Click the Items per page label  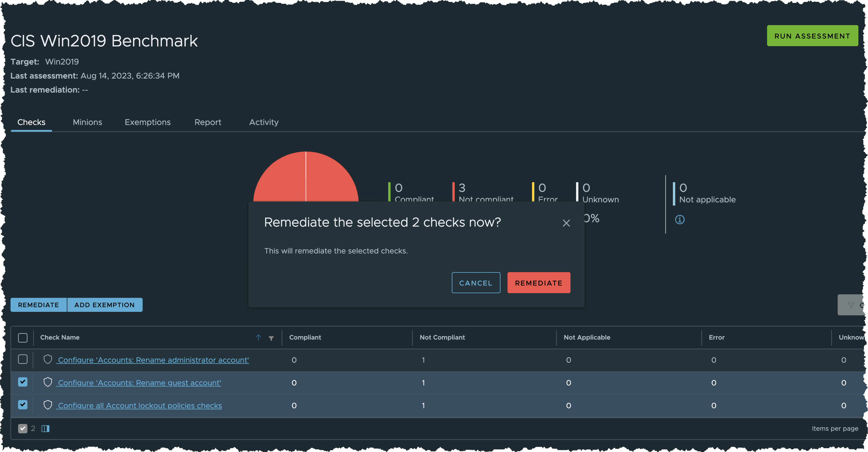(x=835, y=428)
